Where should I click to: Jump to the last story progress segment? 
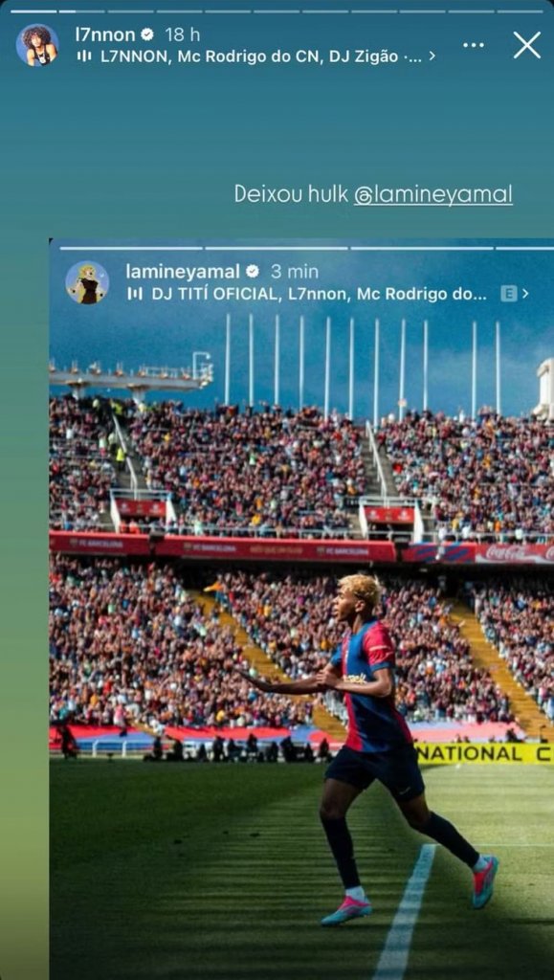tap(521, 11)
